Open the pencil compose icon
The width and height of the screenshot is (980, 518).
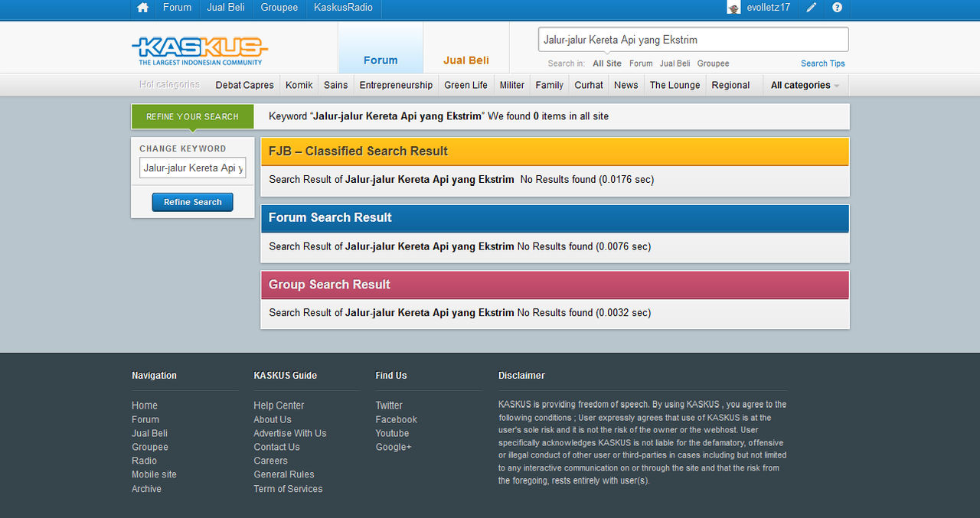pos(812,8)
